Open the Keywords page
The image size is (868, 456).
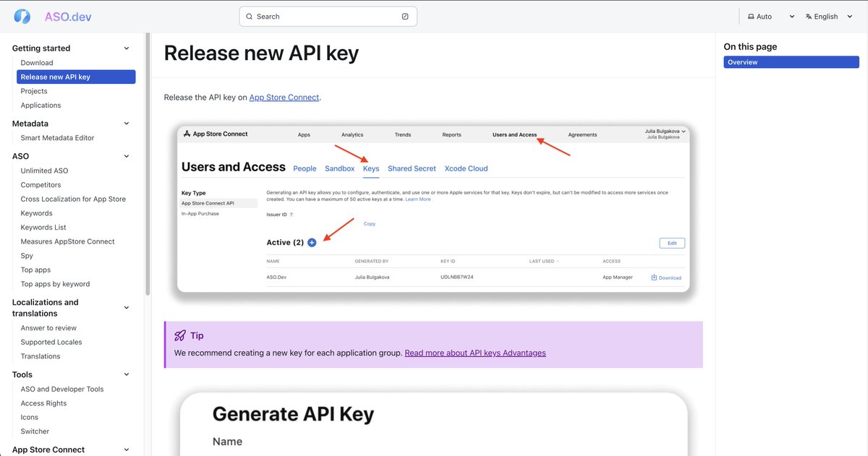point(36,213)
